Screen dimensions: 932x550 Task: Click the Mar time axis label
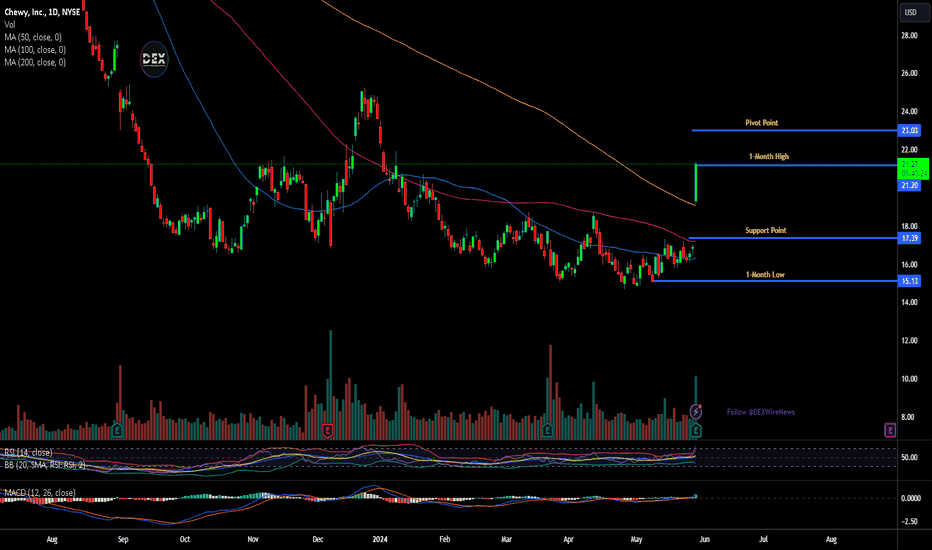(x=506, y=540)
